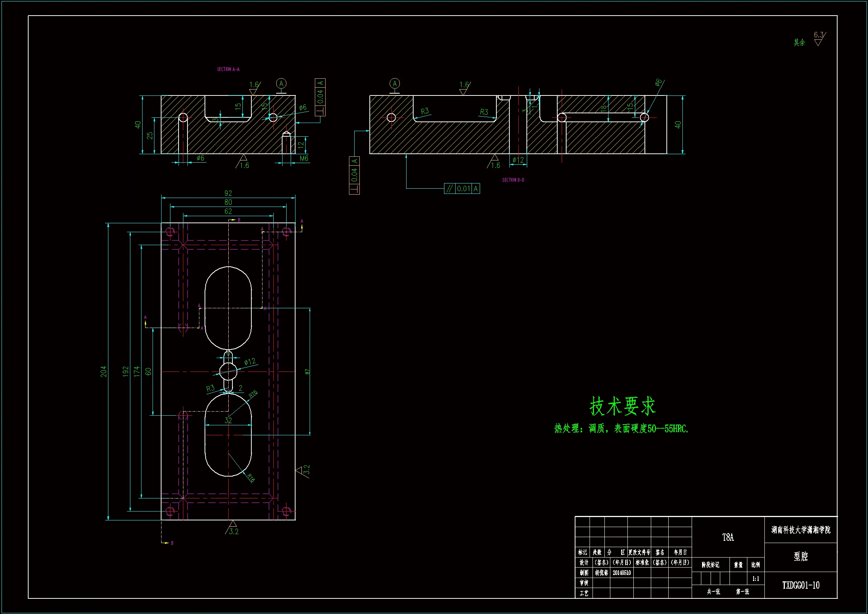Click datum A circle on Section B-B view
This screenshot has width=868, height=614.
click(x=394, y=84)
